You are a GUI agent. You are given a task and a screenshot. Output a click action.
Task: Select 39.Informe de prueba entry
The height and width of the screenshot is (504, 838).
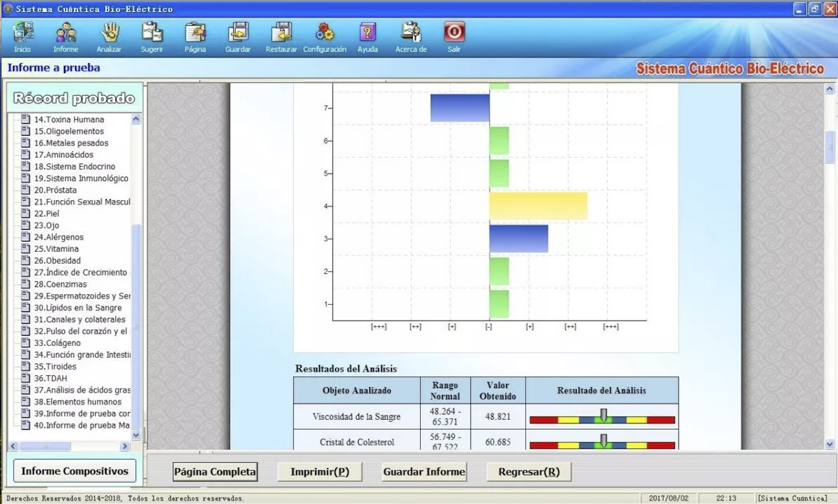coord(82,413)
